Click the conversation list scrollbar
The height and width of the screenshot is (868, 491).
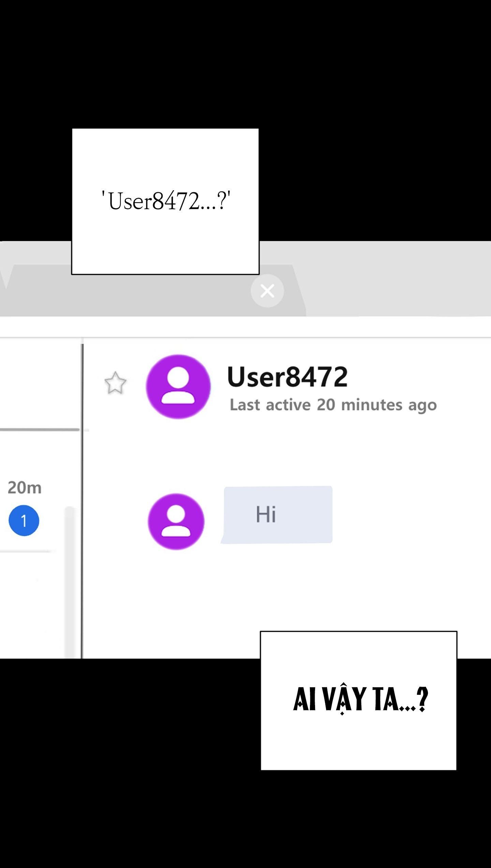point(70,580)
